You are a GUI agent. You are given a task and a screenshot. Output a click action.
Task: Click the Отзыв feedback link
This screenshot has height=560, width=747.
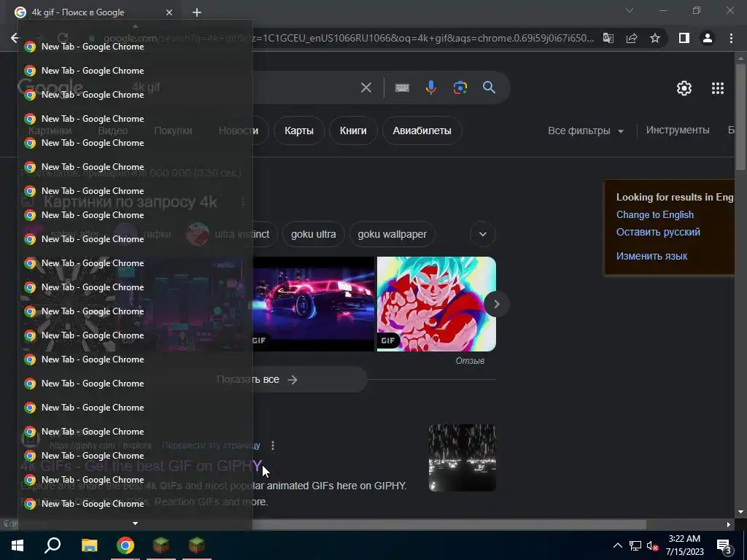[470, 360]
